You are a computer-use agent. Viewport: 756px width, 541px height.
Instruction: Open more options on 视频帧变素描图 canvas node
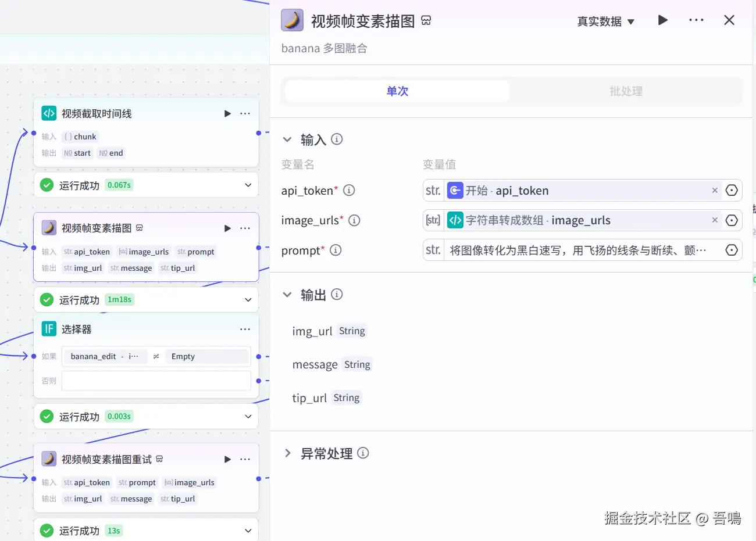point(245,228)
